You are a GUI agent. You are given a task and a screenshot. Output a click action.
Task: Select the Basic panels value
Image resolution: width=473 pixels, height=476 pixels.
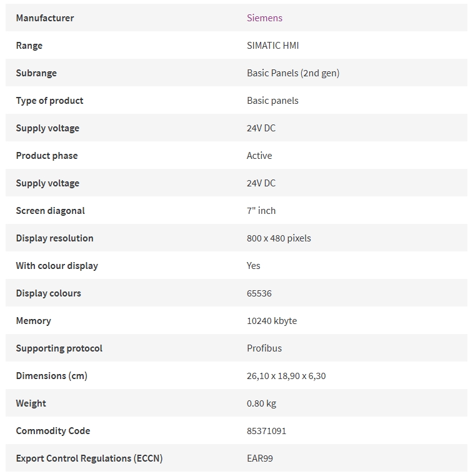272,101
